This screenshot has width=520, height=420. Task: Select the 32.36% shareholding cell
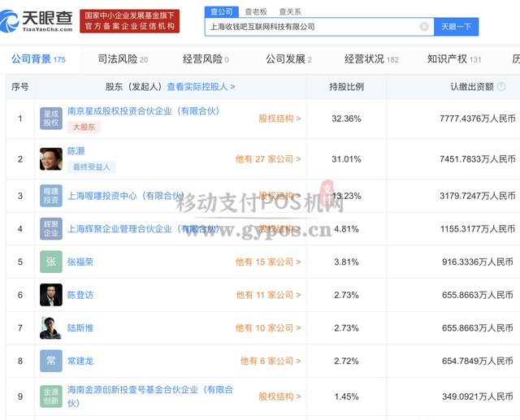347,119
